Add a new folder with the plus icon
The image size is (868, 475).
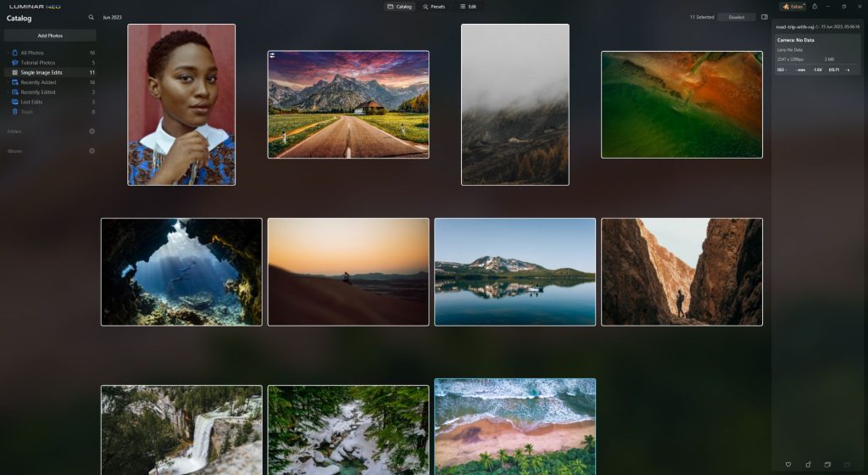(92, 131)
